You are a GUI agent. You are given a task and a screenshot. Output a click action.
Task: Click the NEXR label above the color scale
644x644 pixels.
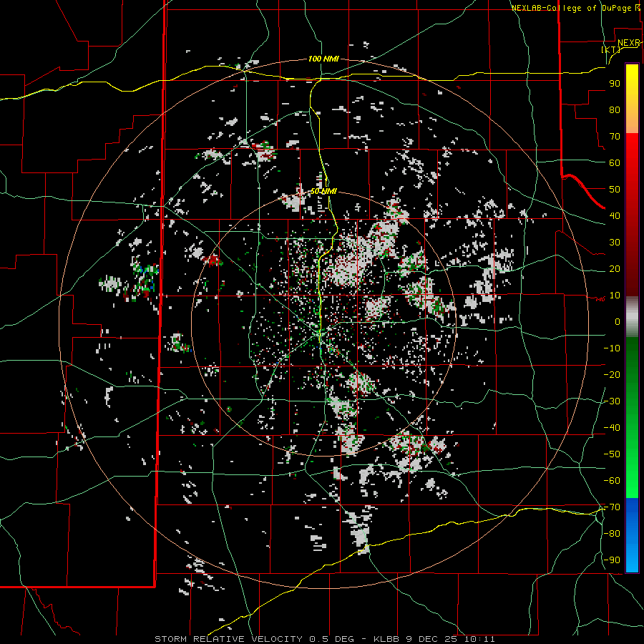click(x=629, y=43)
